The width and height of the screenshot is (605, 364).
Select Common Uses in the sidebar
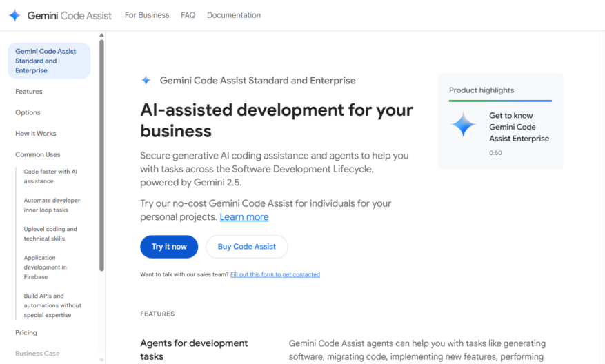38,154
